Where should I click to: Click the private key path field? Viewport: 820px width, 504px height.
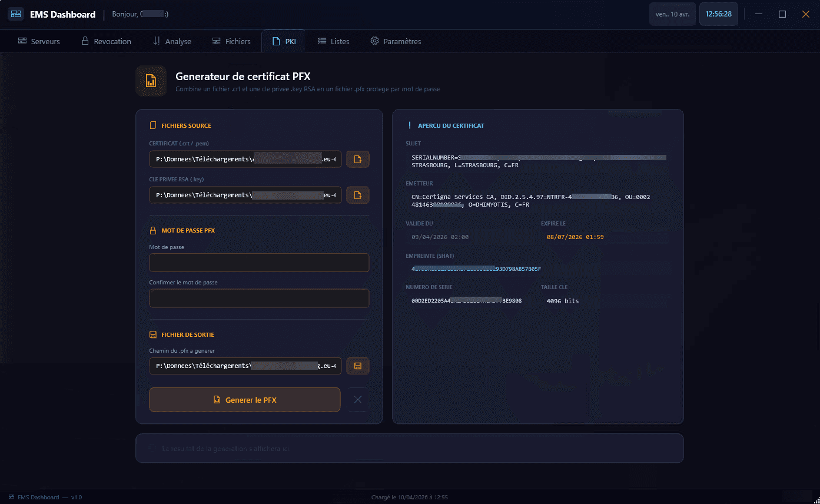tap(245, 195)
